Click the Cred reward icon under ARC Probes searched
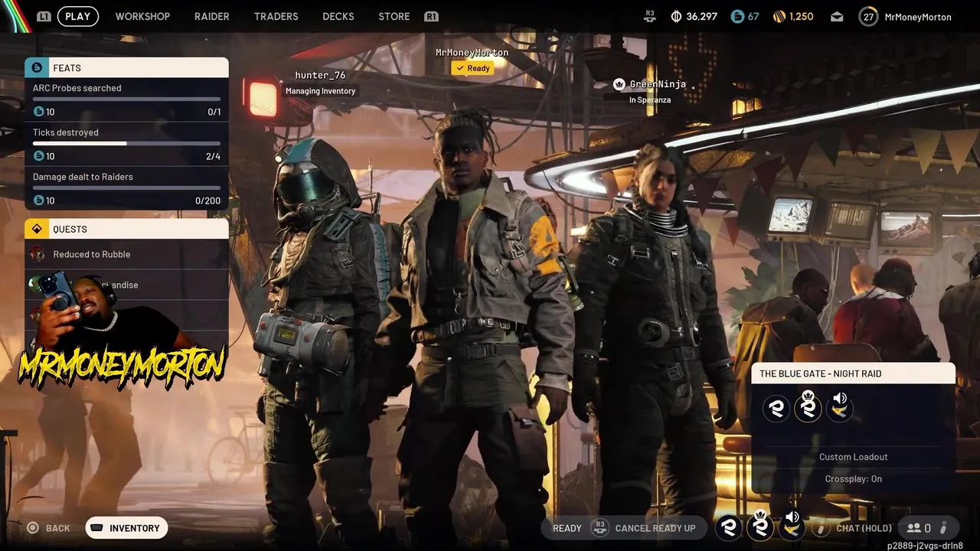The height and width of the screenshot is (551, 980). tap(38, 112)
